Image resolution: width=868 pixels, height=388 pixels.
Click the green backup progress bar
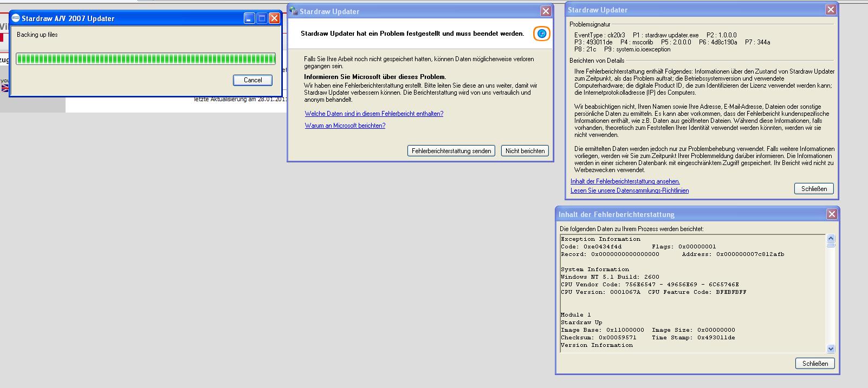pyautogui.click(x=146, y=58)
